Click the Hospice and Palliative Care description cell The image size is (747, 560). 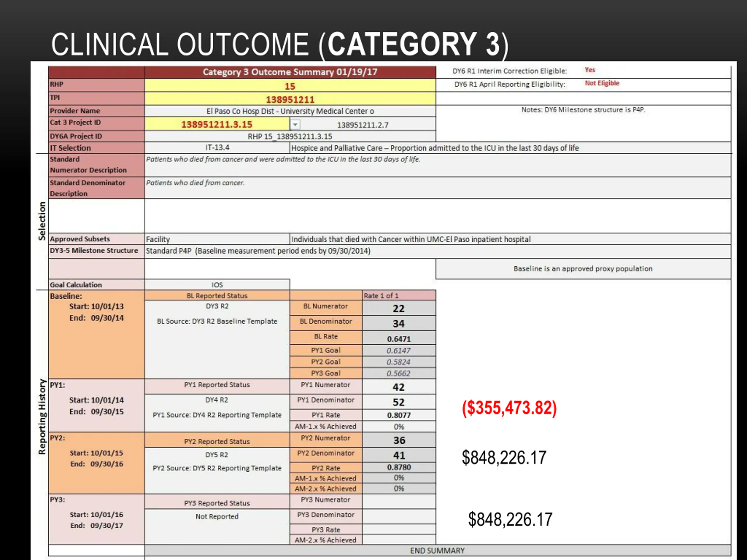click(510, 148)
